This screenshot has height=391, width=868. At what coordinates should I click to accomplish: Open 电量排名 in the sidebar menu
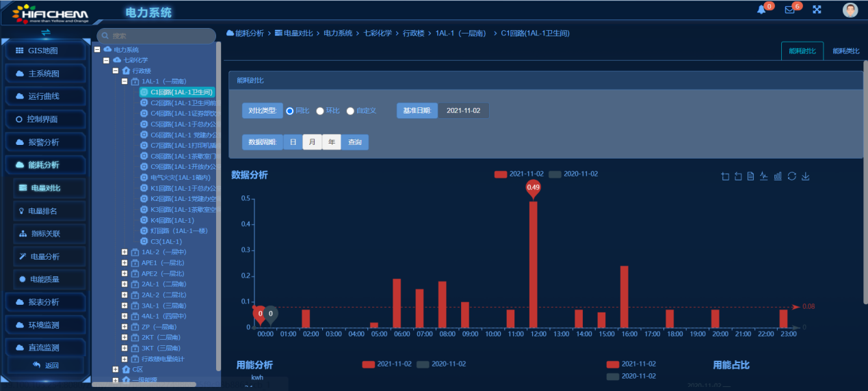click(x=47, y=211)
